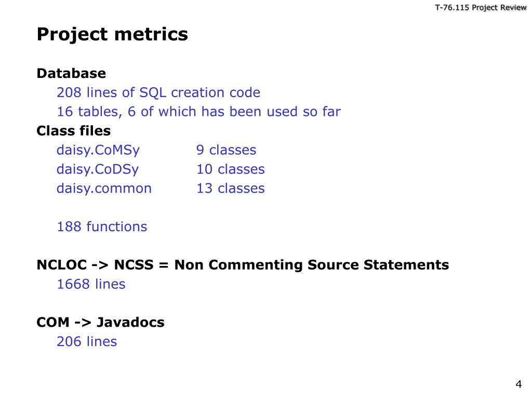Click the 206 lines value
The height and width of the screenshot is (399, 532).
pos(87,341)
